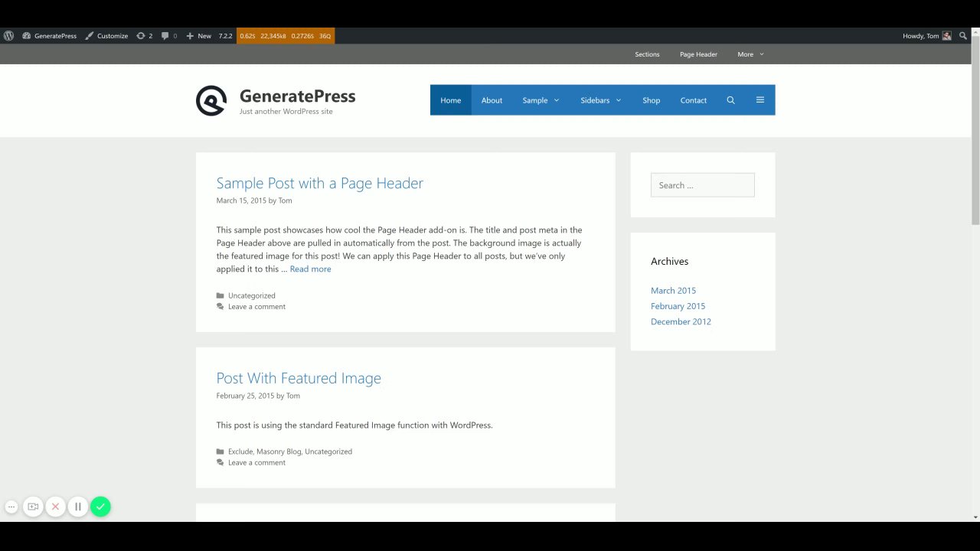Expand the Sidebars menu dropdown arrow

[618, 100]
